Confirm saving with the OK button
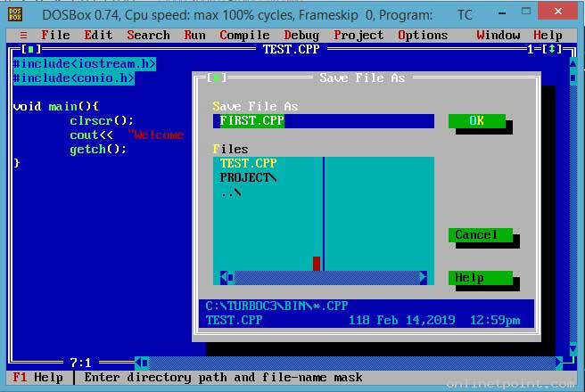 [x=477, y=121]
